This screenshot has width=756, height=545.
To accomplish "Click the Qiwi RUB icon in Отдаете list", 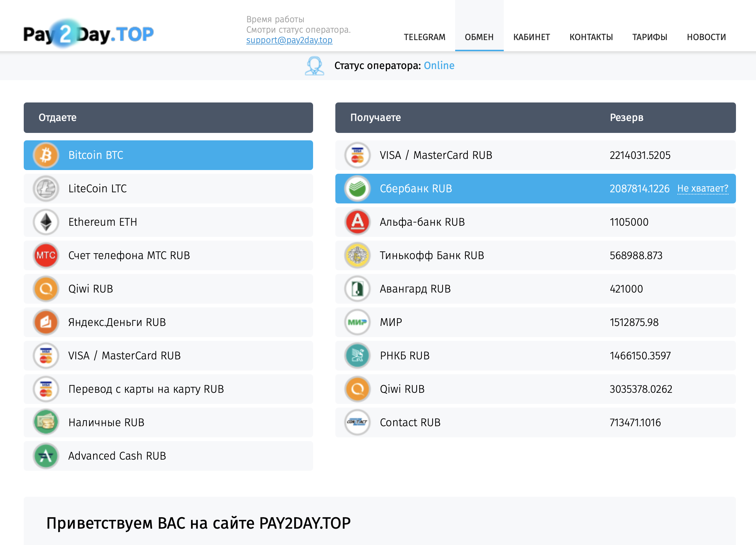I will pyautogui.click(x=46, y=289).
